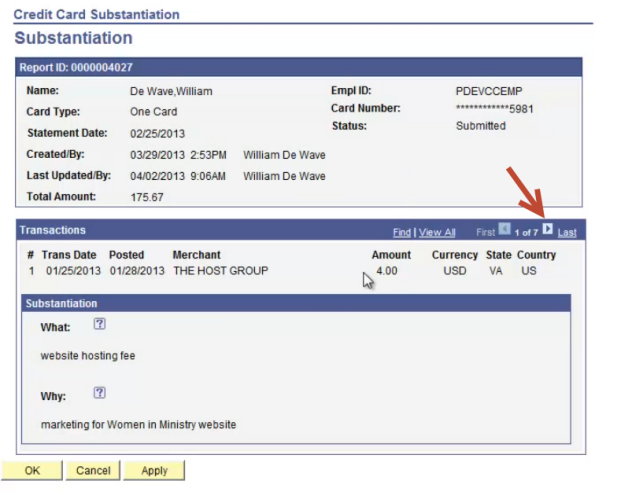Viewport: 620px width, 495px height.
Task: Click the previous transaction arrow icon
Action: (504, 231)
